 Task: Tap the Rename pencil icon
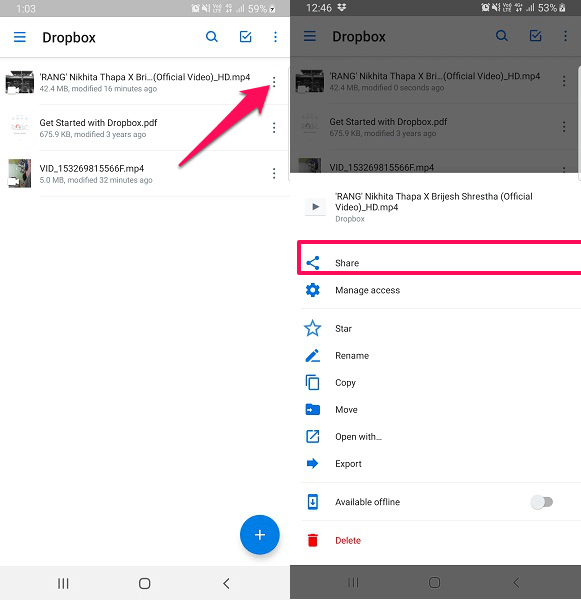coord(313,355)
